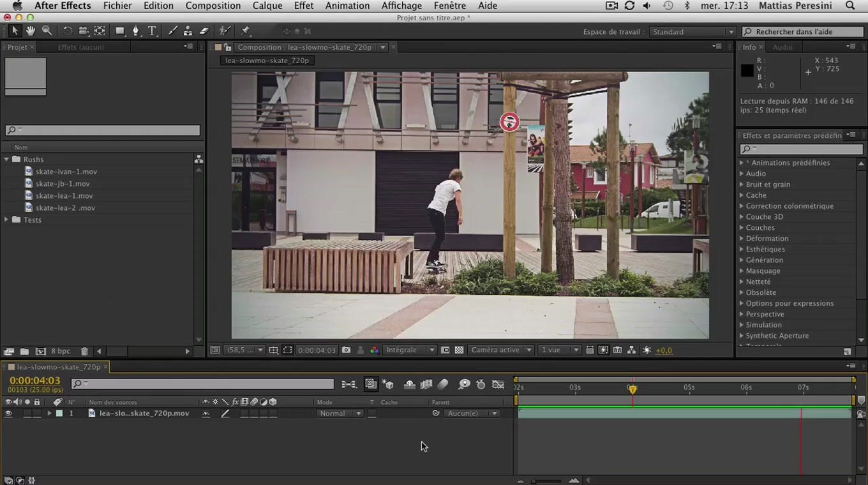The height and width of the screenshot is (485, 868).
Task: Select the Hand tool in the toolbar
Action: pos(31,31)
